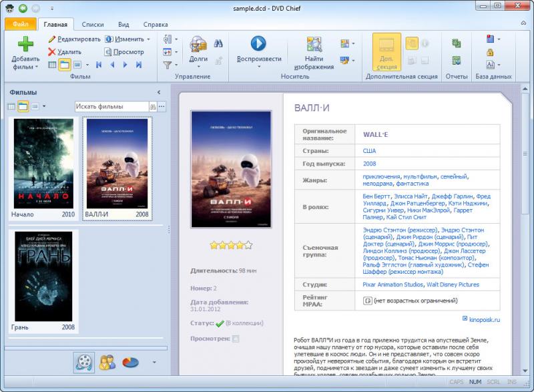Click Найти изображения icon
Screen dimensions: 534x392
point(314,44)
